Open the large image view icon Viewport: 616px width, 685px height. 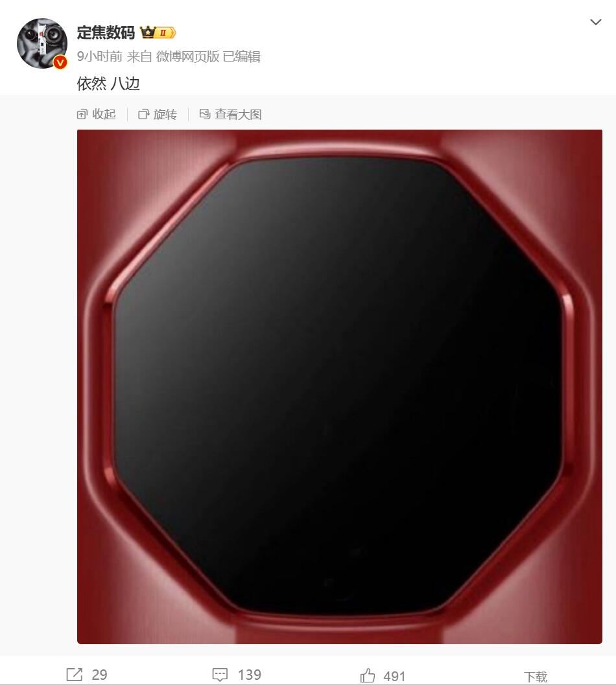pyautogui.click(x=205, y=114)
